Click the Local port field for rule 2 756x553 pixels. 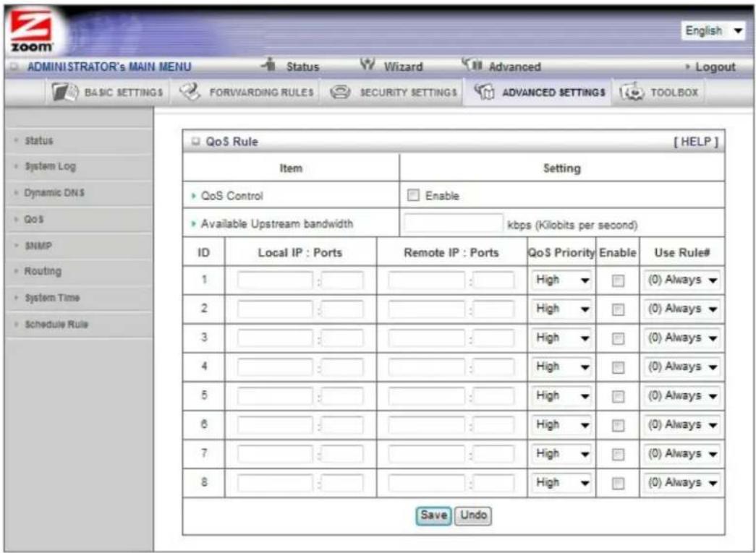[x=342, y=309]
